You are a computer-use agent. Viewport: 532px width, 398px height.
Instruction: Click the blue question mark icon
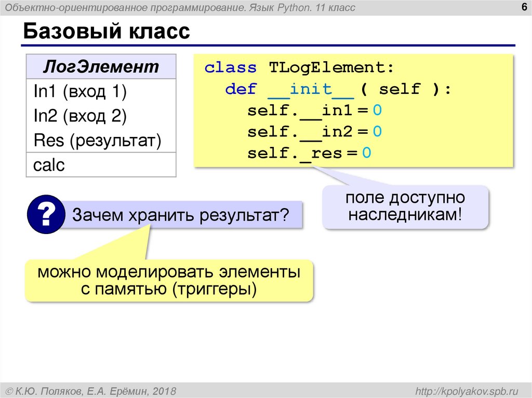46,214
